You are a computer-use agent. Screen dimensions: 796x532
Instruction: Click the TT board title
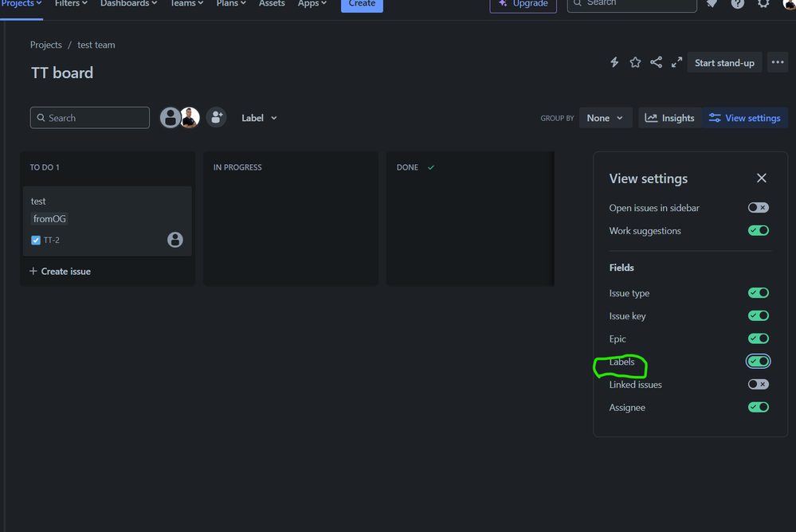(62, 72)
